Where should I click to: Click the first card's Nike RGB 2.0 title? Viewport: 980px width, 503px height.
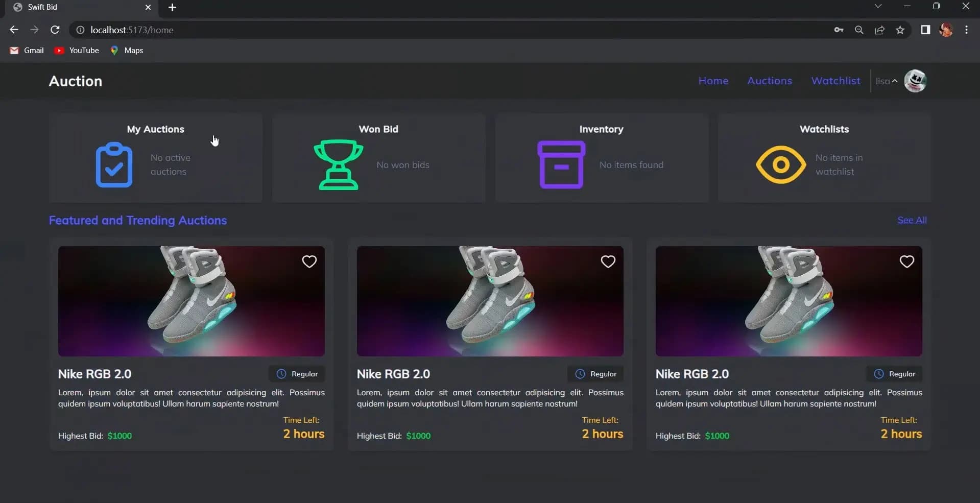click(x=94, y=374)
